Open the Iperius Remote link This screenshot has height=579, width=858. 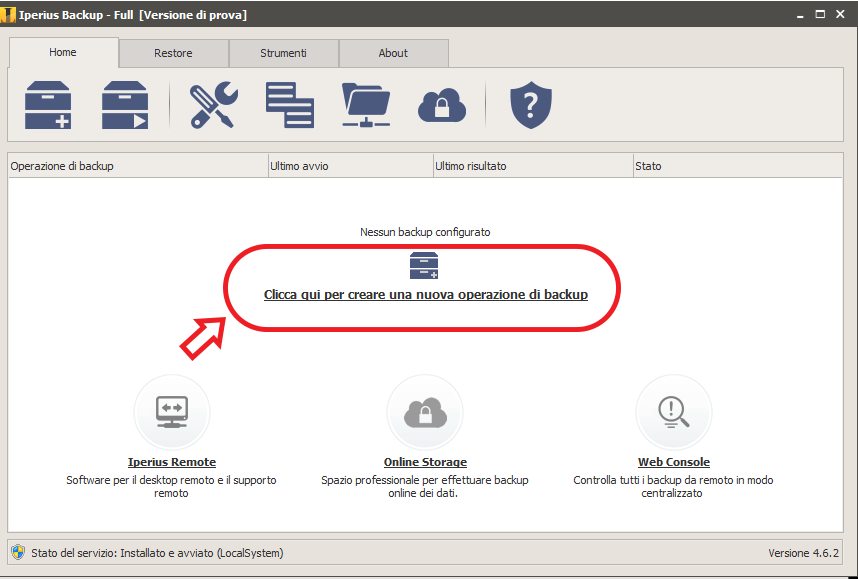pos(172,462)
